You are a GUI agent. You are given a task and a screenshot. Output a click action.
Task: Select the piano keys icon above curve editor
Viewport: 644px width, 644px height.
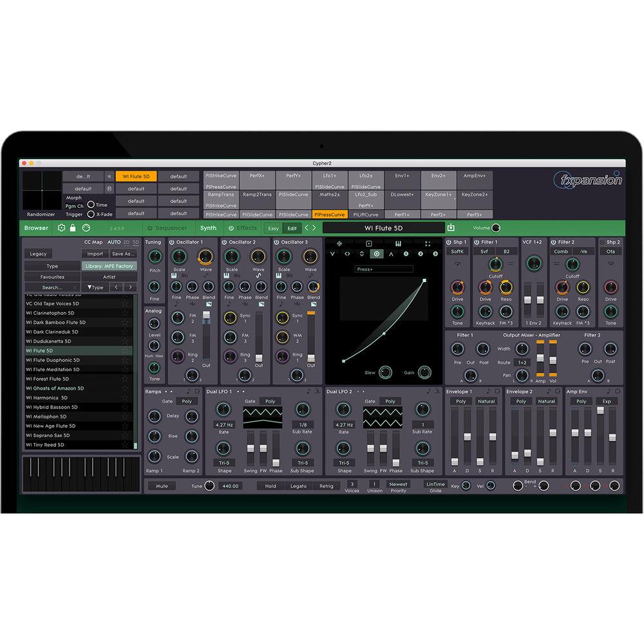[399, 243]
